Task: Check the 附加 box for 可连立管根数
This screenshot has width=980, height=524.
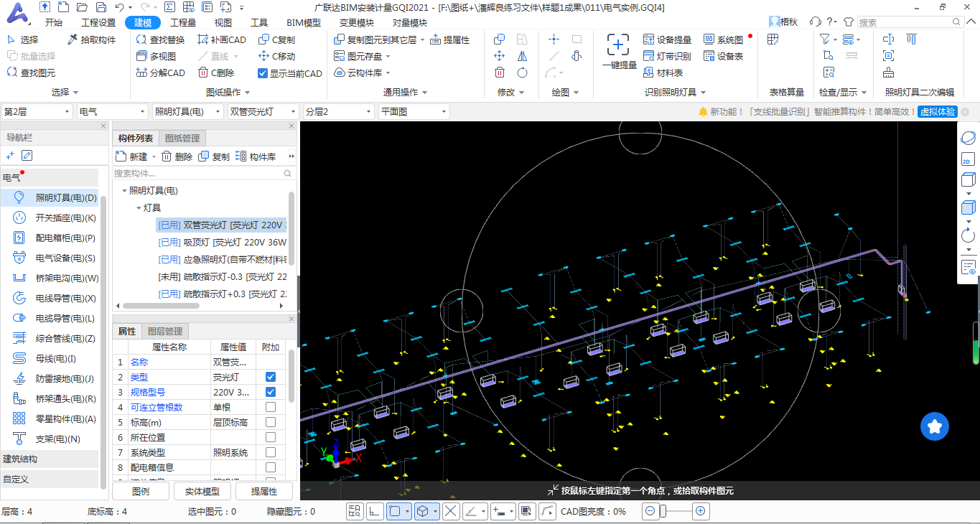Action: click(271, 407)
